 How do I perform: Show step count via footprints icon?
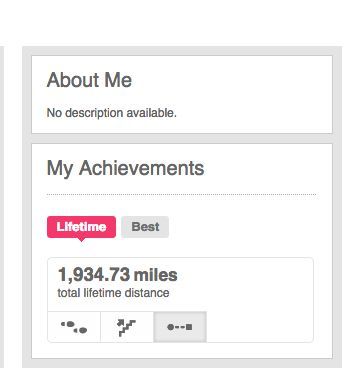[74, 327]
